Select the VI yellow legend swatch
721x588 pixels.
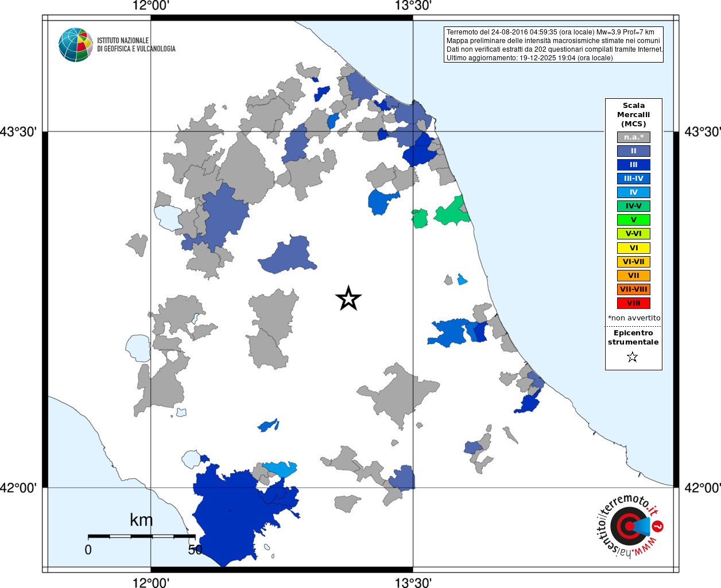click(x=634, y=248)
